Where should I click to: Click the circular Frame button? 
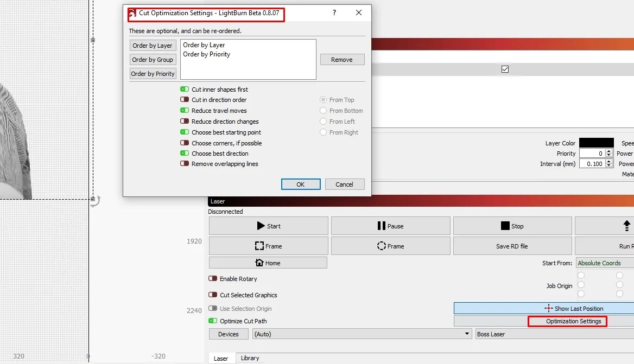pyautogui.click(x=391, y=246)
